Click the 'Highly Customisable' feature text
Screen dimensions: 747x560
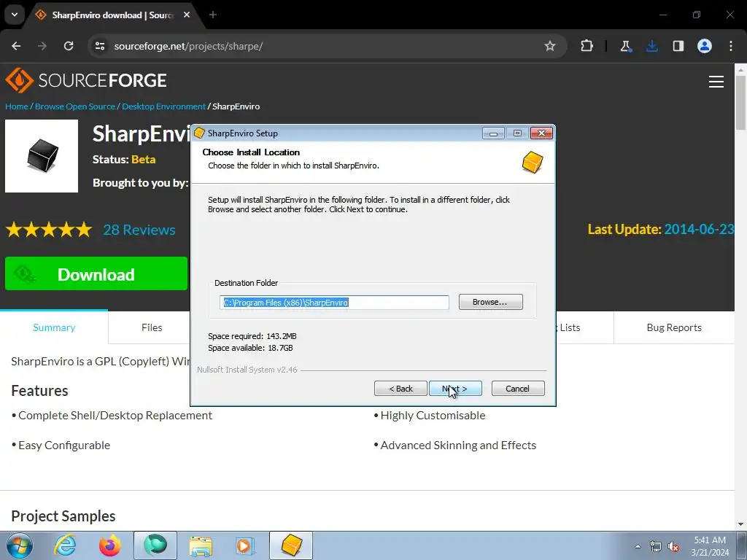[433, 416]
